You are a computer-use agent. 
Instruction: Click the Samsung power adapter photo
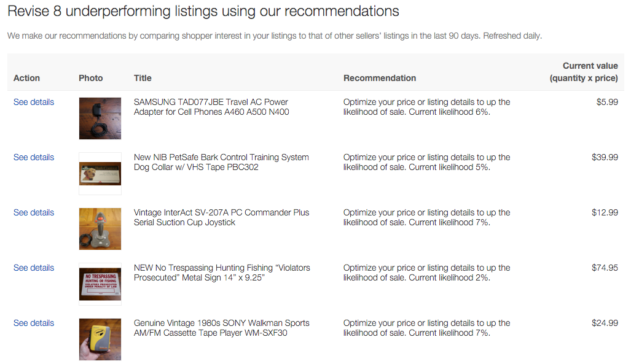[100, 118]
